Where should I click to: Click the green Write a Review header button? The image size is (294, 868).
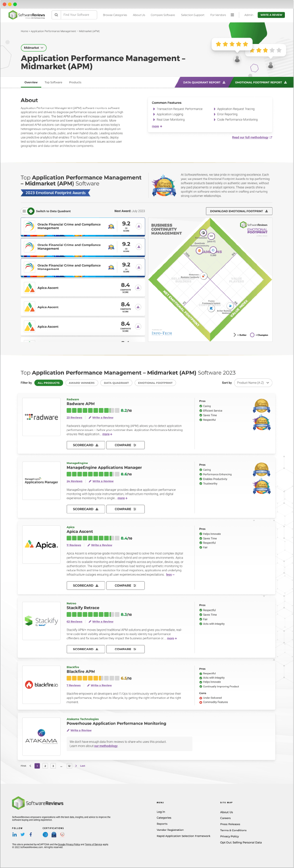click(x=271, y=15)
